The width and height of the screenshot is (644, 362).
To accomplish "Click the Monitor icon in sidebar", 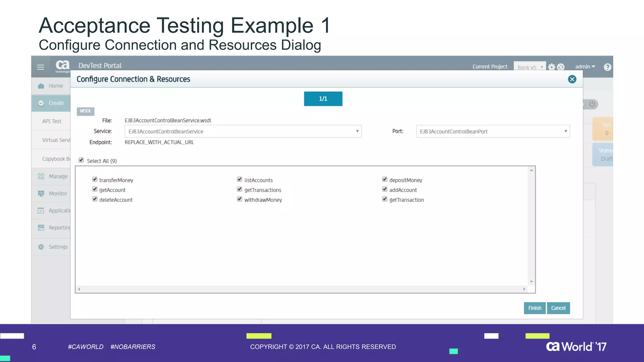I will tap(41, 194).
